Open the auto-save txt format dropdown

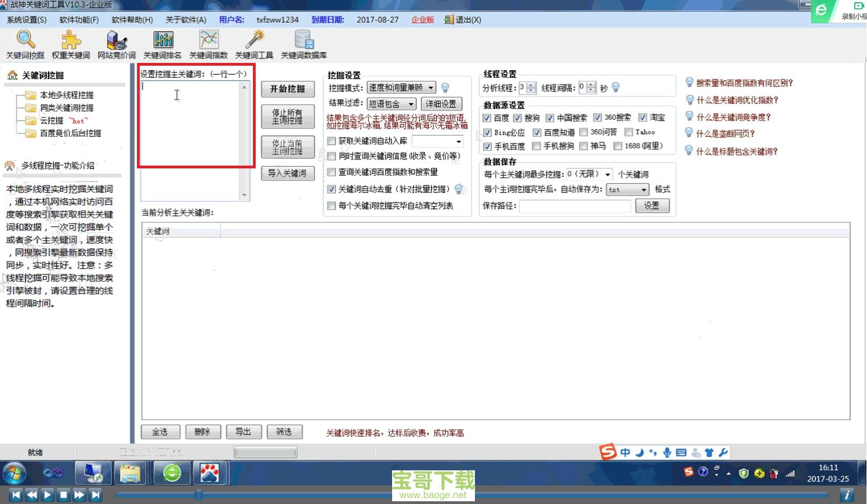[627, 189]
